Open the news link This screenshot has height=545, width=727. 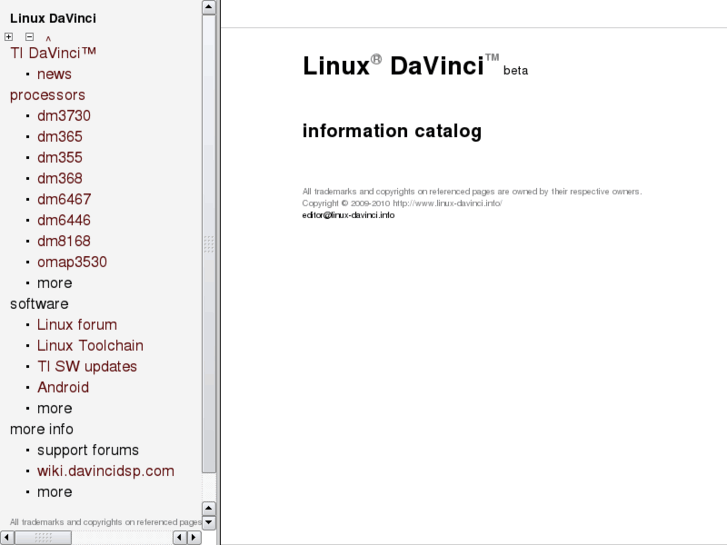point(54,74)
